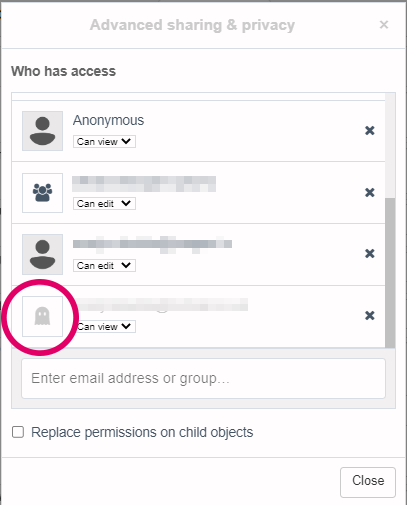The image size is (407, 505).
Task: Open the group's Can edit dropdown
Action: click(x=104, y=204)
